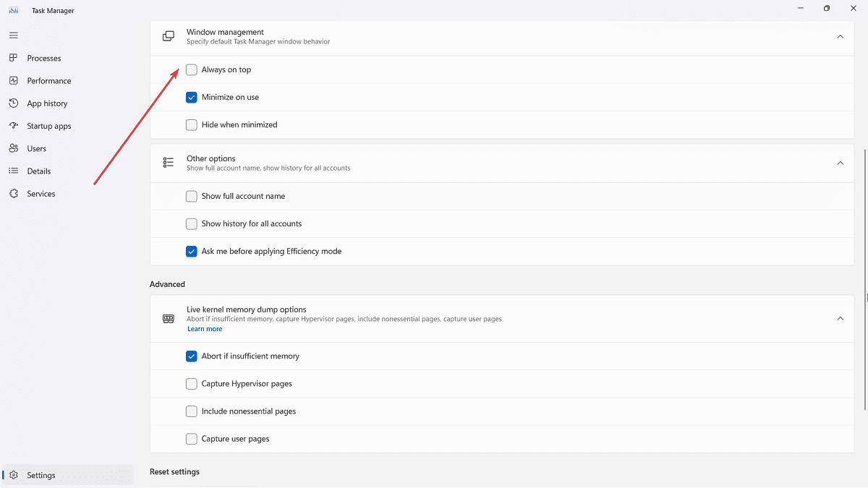Open the navigation hamburger menu

coord(13,35)
